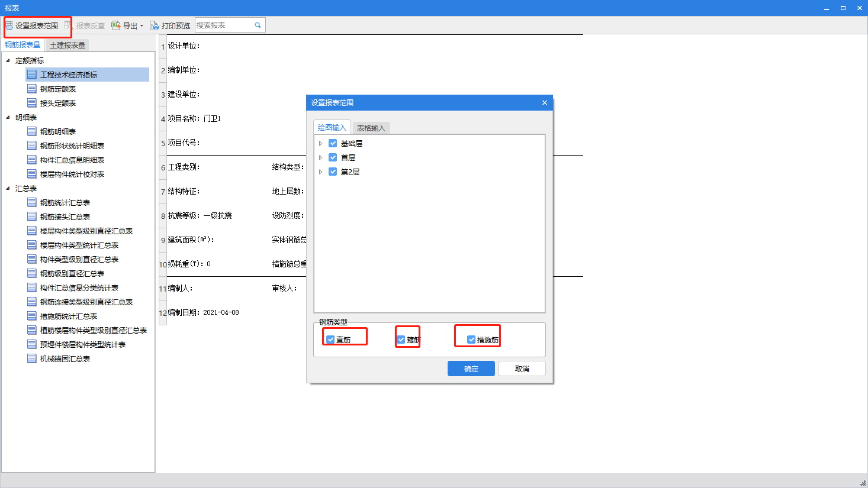Open the 钢筋定额表 report icon
This screenshot has width=868, height=488.
[32, 89]
